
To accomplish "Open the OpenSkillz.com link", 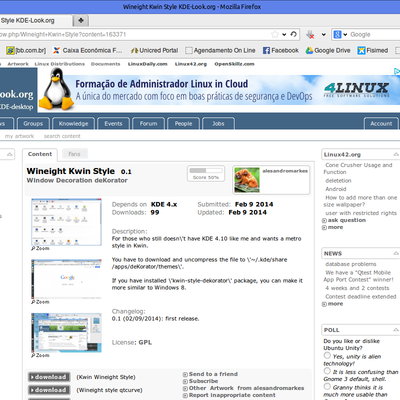I will click(234, 64).
